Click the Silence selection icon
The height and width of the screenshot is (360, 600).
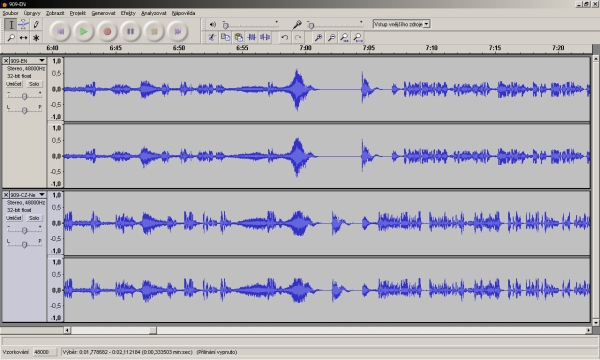(265, 37)
